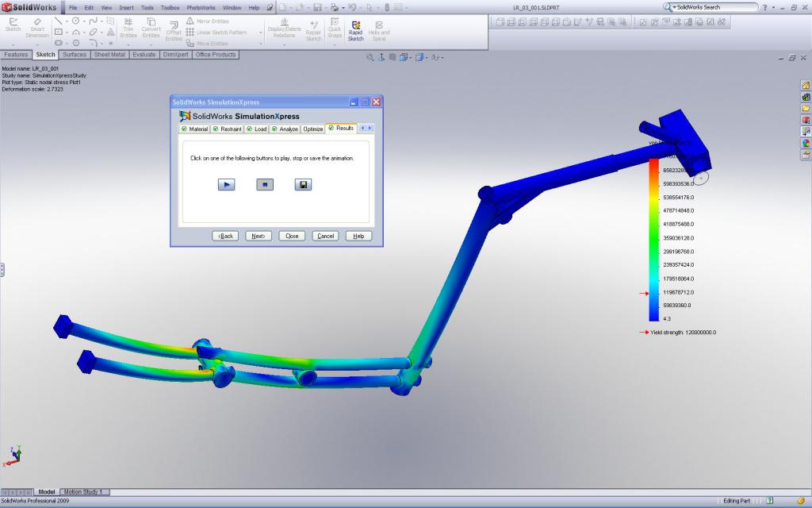812x508 pixels.
Task: Open the Design Library pane tab
Action: point(806,97)
